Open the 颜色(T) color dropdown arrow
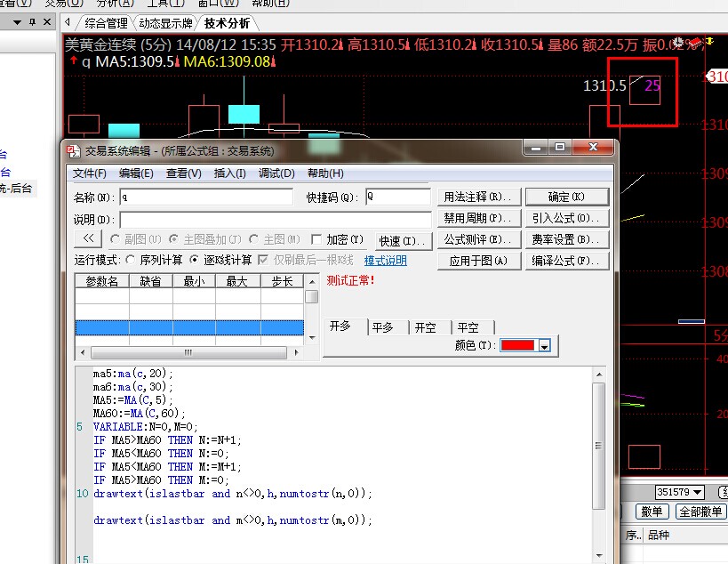Image resolution: width=728 pixels, height=564 pixels. 545,346
